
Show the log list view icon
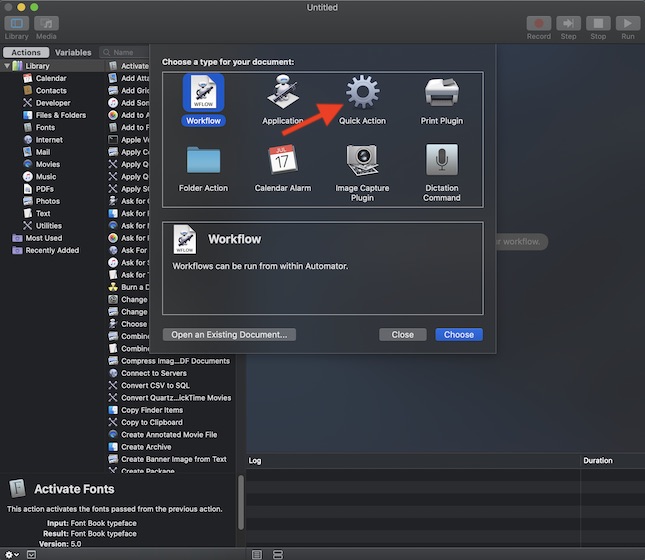click(x=257, y=555)
